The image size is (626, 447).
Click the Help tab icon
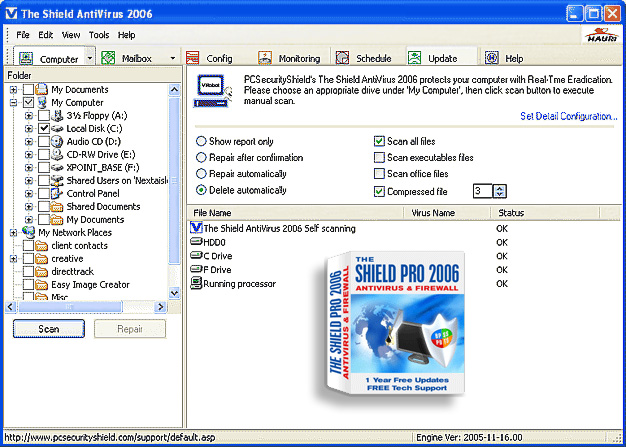tap(492, 58)
